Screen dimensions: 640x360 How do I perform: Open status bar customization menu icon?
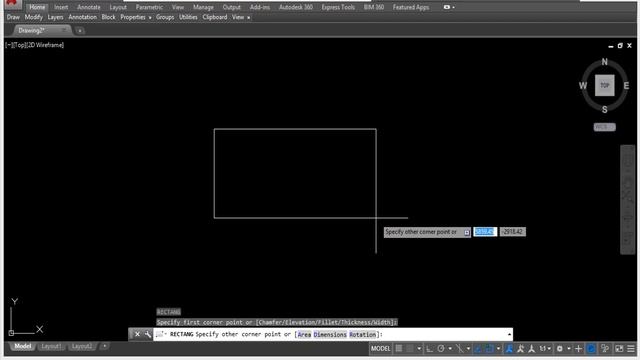point(631,349)
